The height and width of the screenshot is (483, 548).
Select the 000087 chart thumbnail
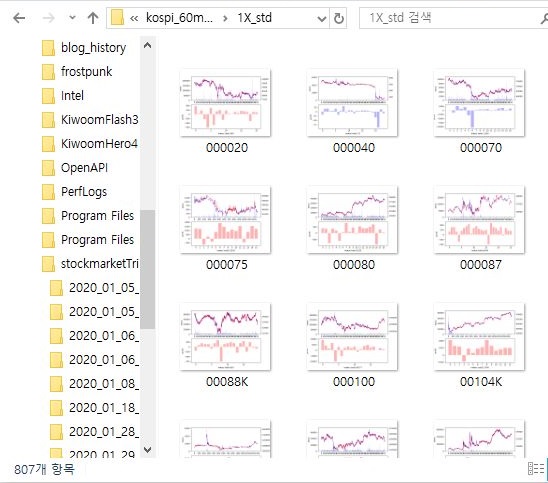point(480,220)
